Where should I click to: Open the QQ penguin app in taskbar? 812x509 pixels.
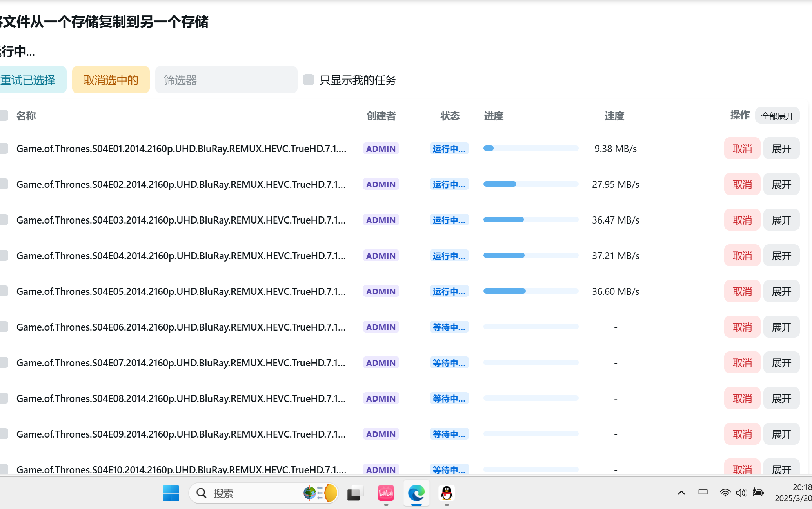pyautogui.click(x=447, y=493)
